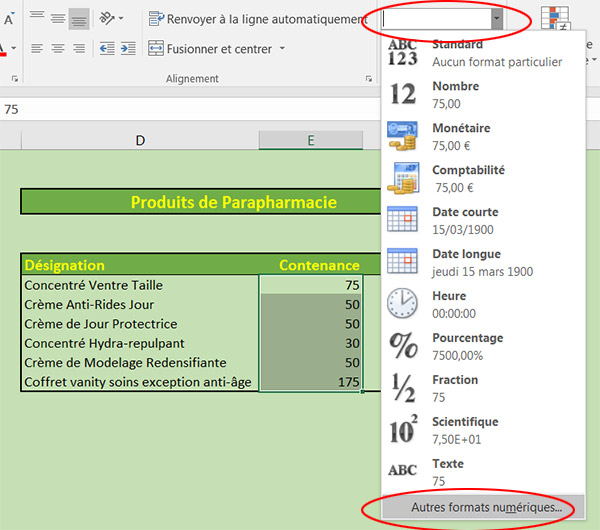Click the selection fill handle

tap(362, 391)
